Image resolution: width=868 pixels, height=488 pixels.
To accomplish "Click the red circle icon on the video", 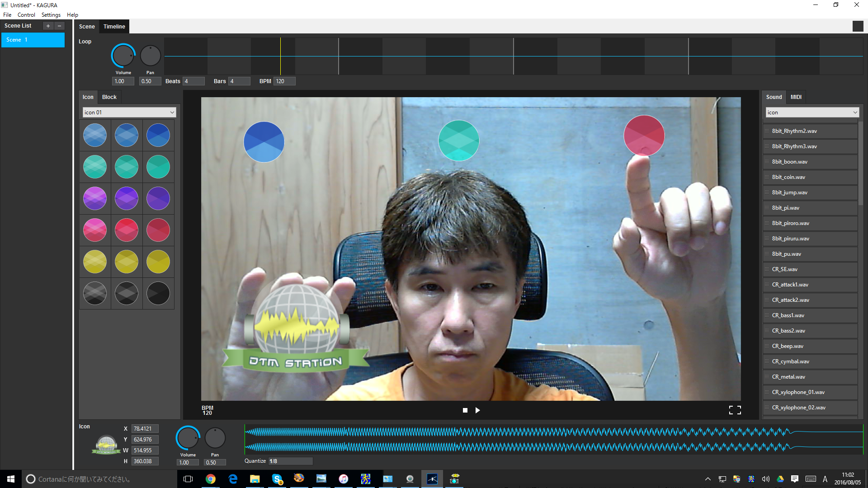I will pos(644,136).
